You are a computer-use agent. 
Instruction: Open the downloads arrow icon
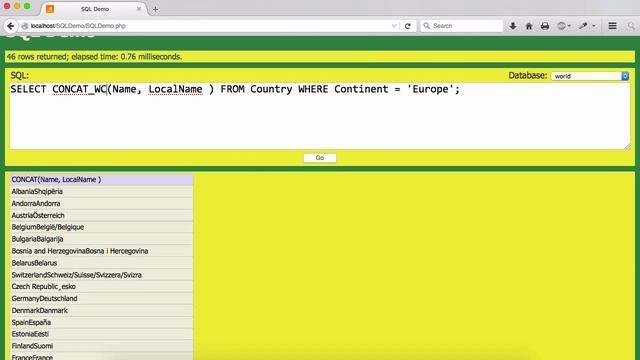[x=513, y=26]
